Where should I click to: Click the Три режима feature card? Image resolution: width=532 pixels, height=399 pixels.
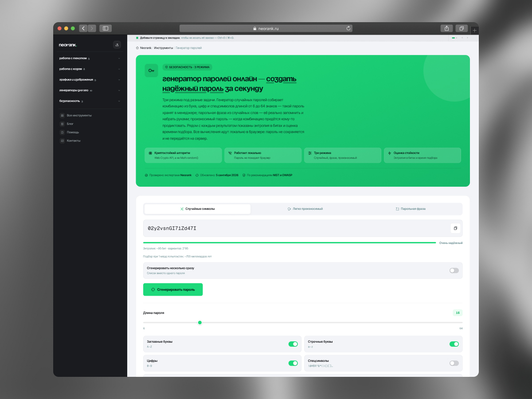click(x=343, y=155)
